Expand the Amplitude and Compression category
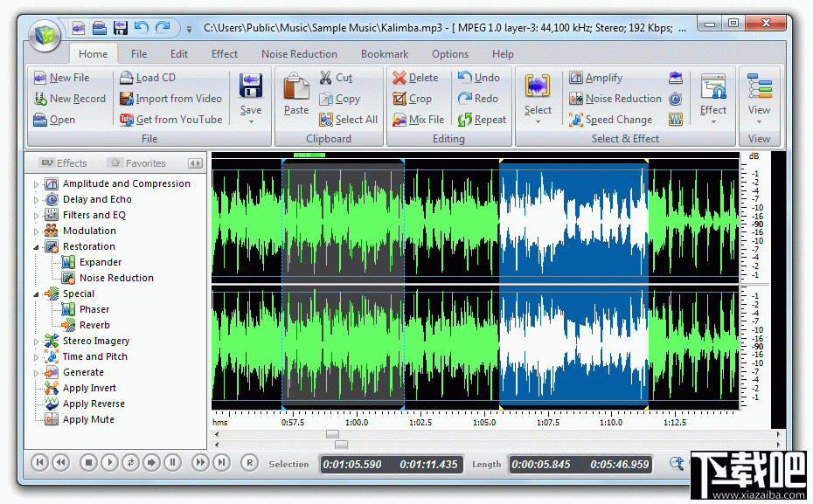 37,184
